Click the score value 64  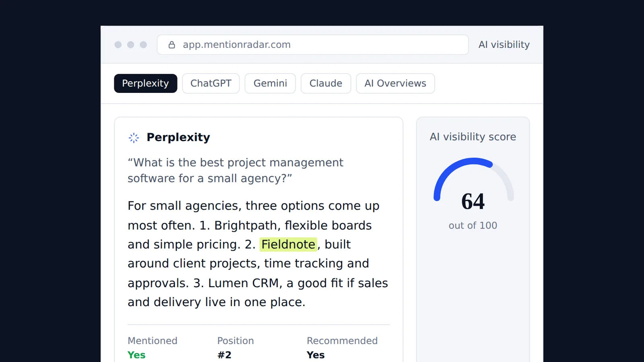tap(473, 202)
